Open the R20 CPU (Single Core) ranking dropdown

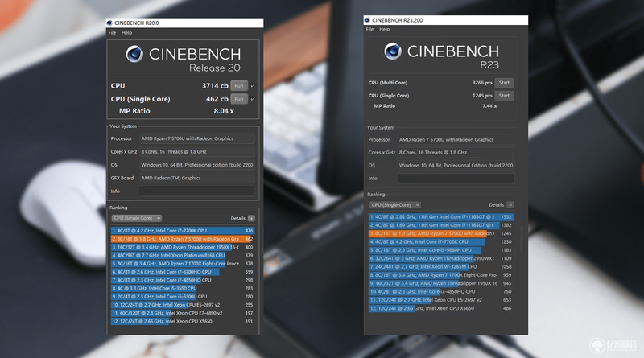click(137, 218)
